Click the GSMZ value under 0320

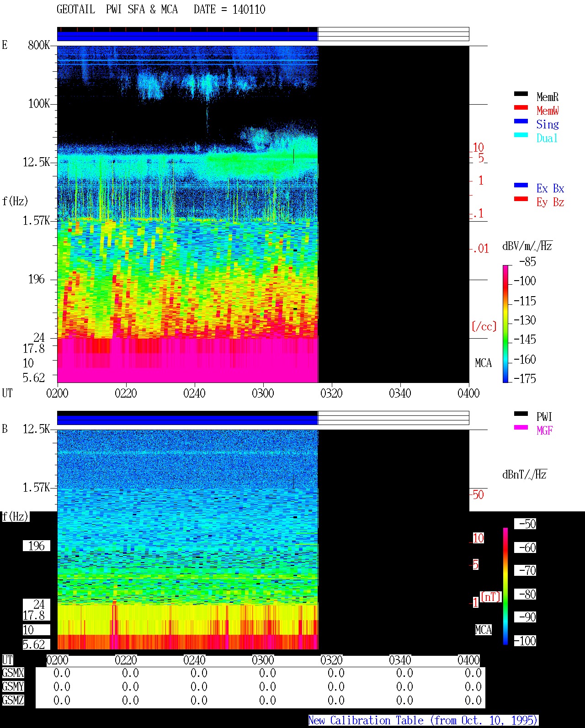pos(336,700)
